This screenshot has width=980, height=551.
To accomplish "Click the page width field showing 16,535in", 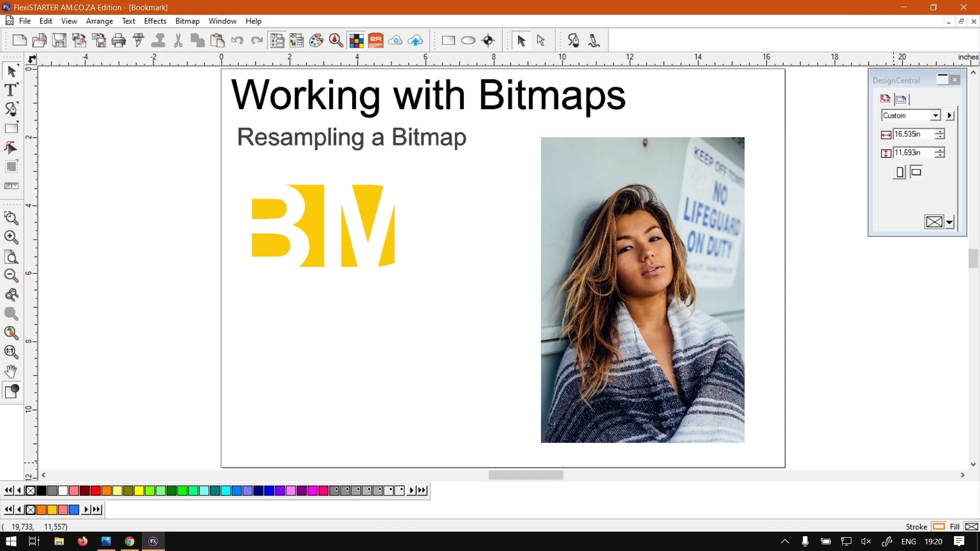I will [914, 134].
